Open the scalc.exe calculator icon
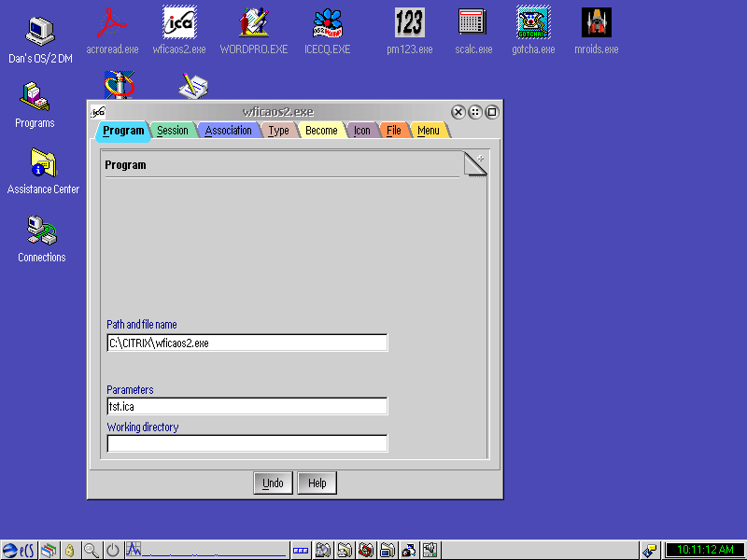The image size is (747, 560). pyautogui.click(x=472, y=21)
